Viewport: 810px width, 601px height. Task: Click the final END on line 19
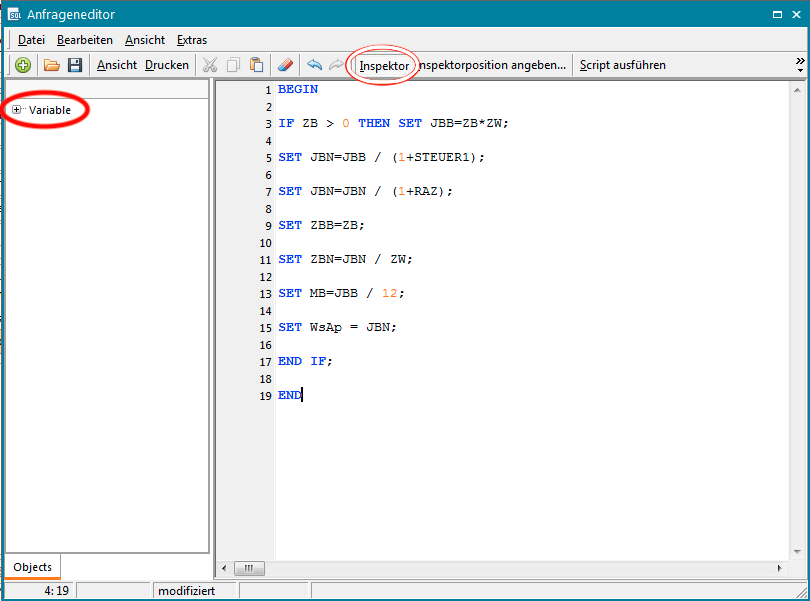(x=289, y=395)
